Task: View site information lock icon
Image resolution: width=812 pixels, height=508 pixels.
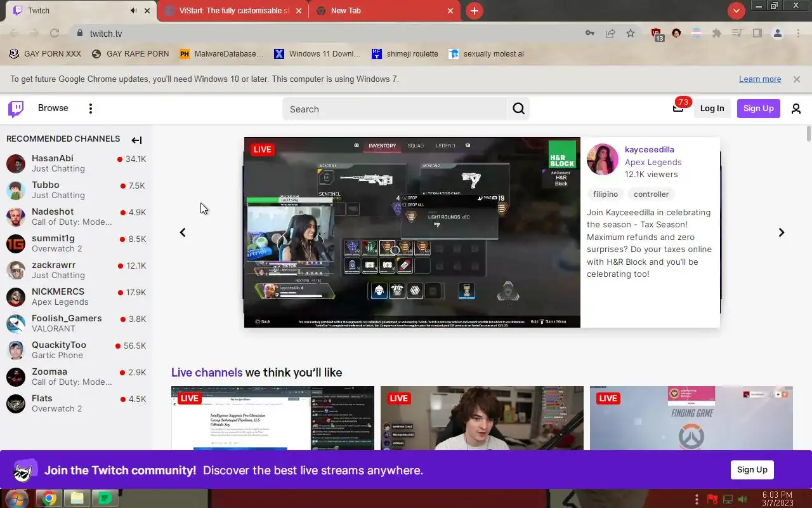Action: pyautogui.click(x=79, y=34)
